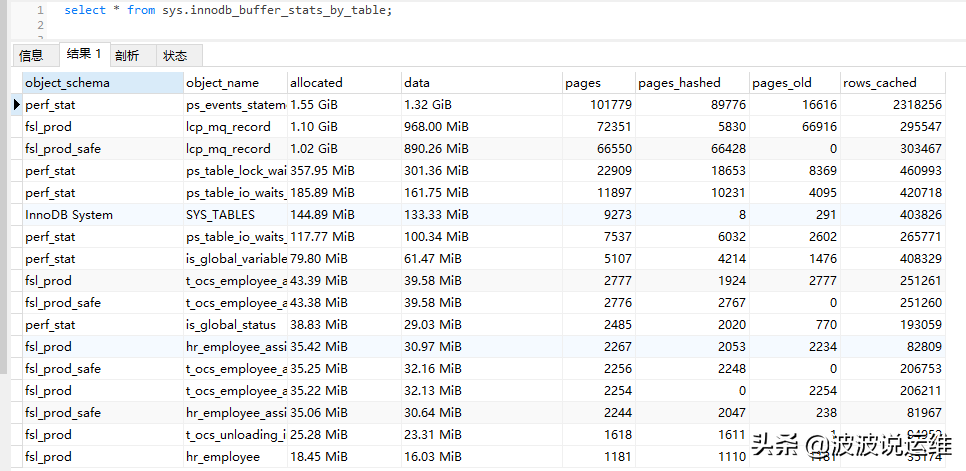The image size is (966, 471).
Task: Select the 'ps_events_statem' object name cell
Action: click(235, 105)
